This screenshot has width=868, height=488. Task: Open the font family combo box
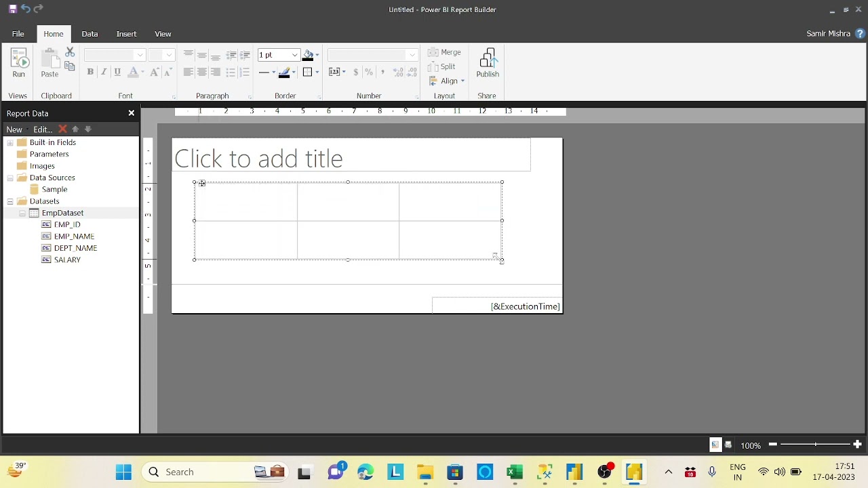(x=115, y=55)
